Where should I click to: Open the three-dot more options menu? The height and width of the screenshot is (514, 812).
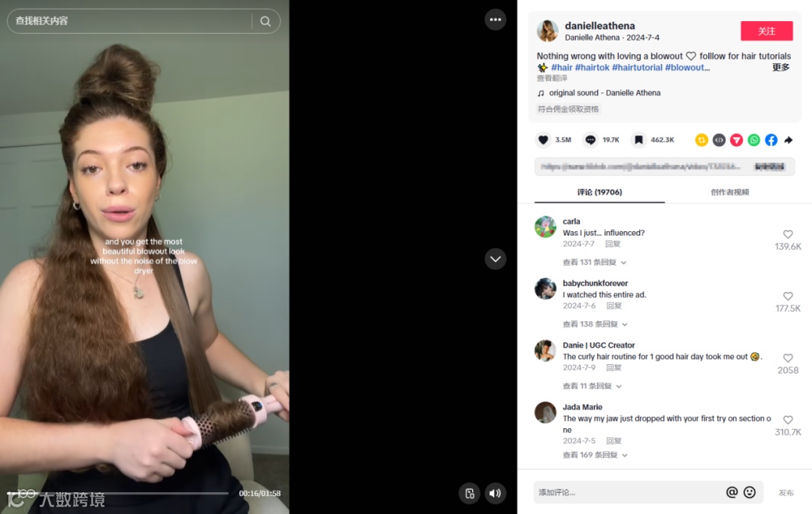[495, 20]
